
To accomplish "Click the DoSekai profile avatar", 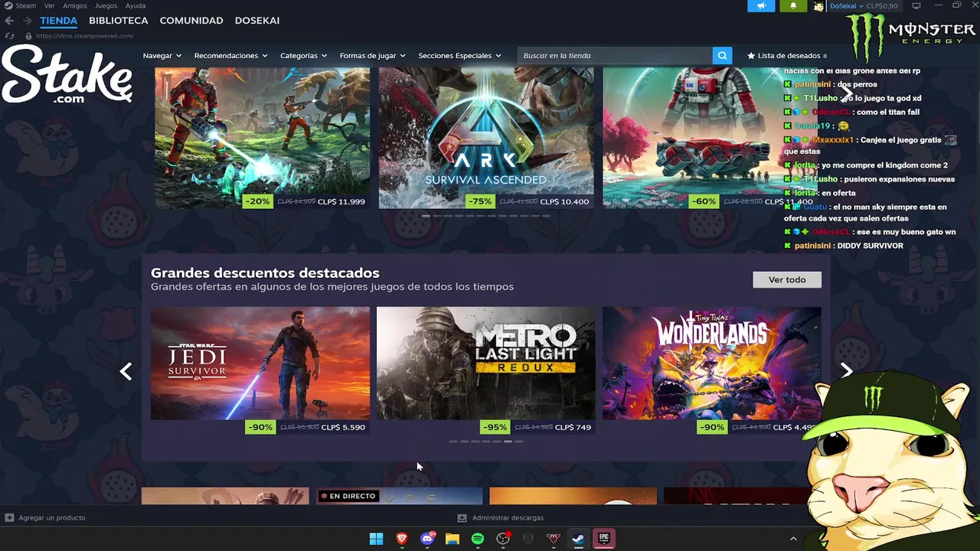I will coord(818,6).
